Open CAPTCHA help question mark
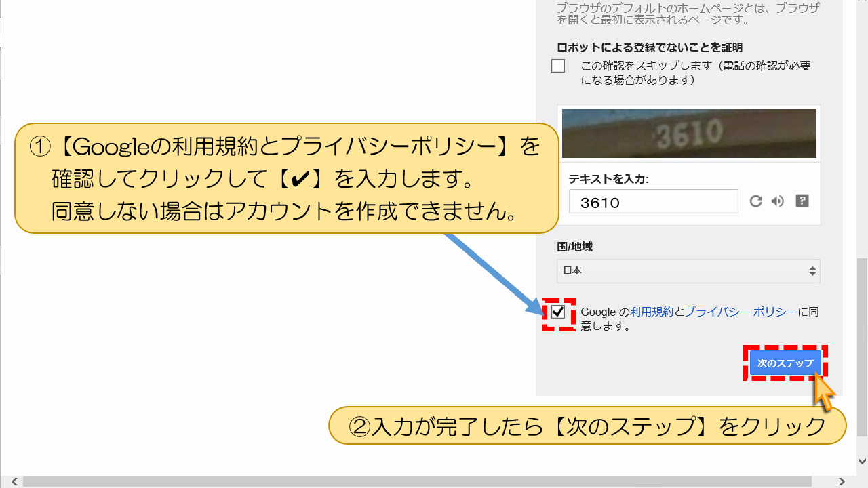Image resolution: width=868 pixels, height=488 pixels. (x=802, y=201)
